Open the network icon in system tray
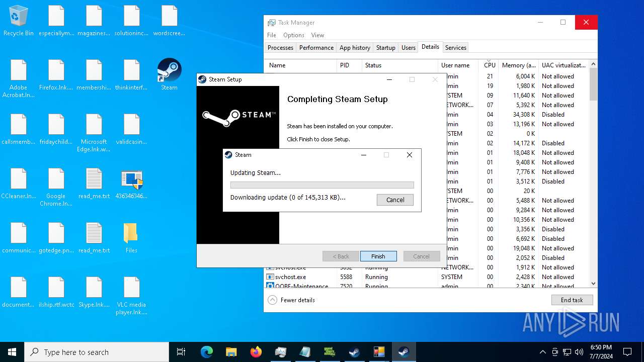The height and width of the screenshot is (362, 644). coord(567,352)
